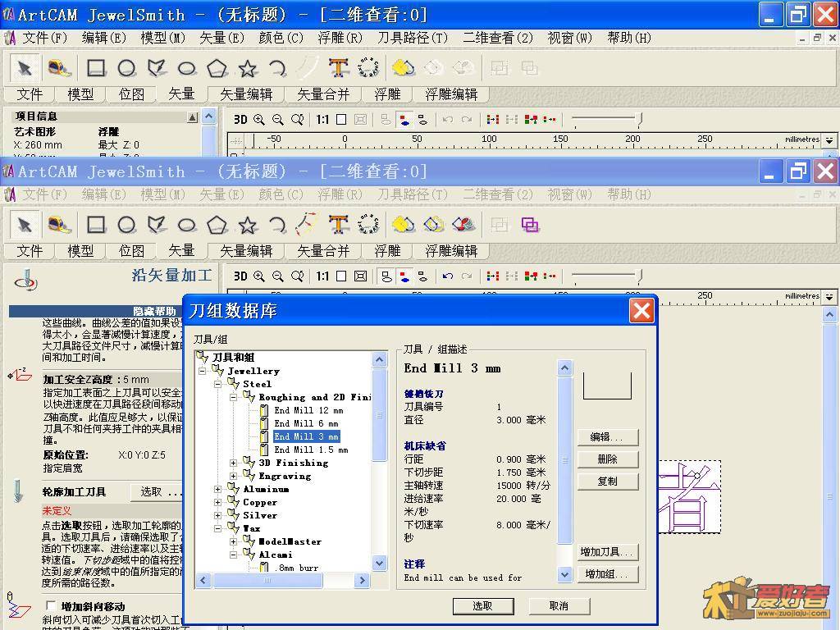This screenshot has width=840, height=630.
Task: Choose the circle vector tool in front window
Action: tap(126, 225)
